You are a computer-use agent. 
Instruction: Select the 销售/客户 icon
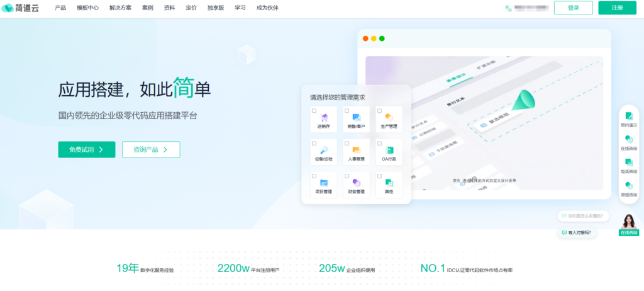tap(356, 117)
